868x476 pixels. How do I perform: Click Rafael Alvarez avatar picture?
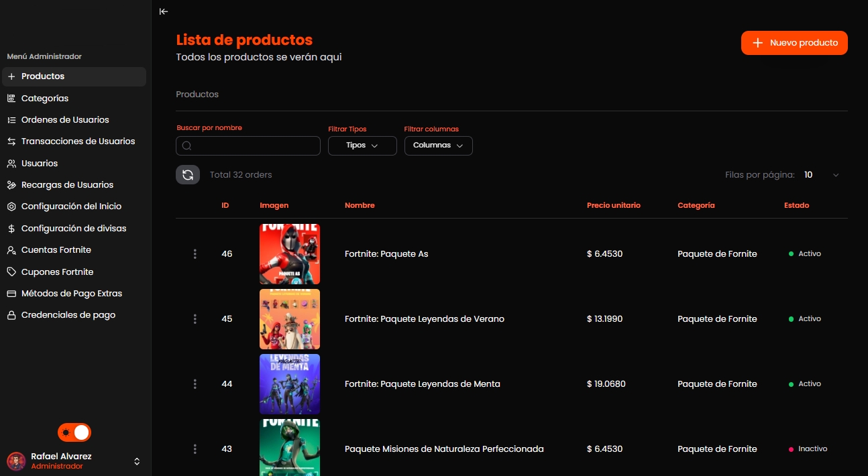coord(16,461)
